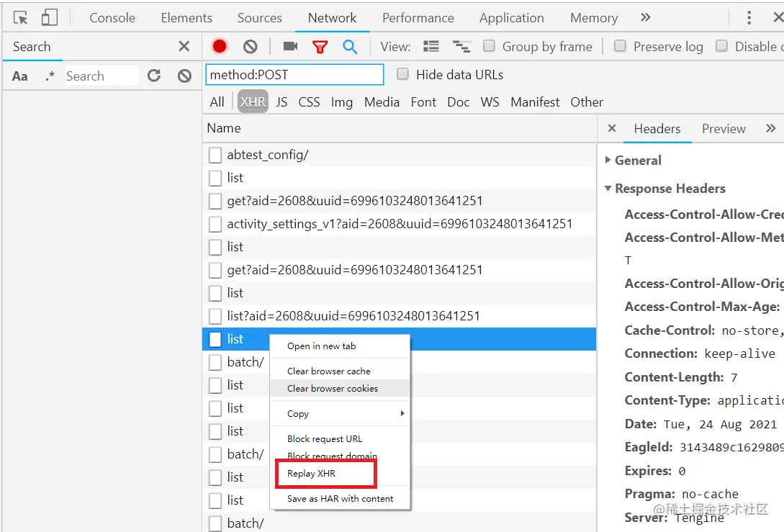Open the Preview details tab
This screenshot has width=784, height=532.
(724, 129)
